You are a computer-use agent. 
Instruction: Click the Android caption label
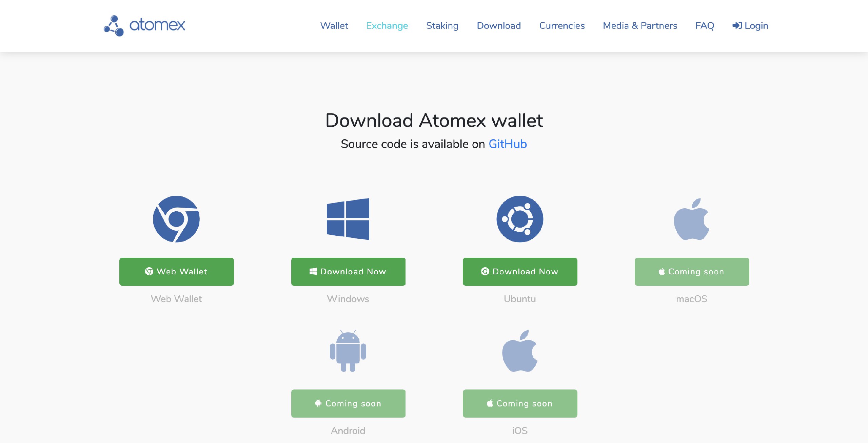click(x=348, y=430)
